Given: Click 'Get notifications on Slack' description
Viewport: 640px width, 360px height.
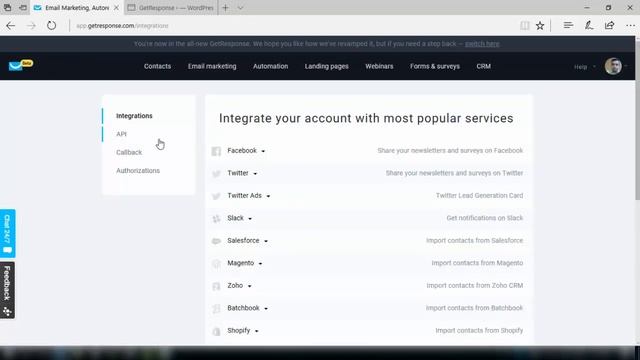Looking at the screenshot, I should point(484,218).
